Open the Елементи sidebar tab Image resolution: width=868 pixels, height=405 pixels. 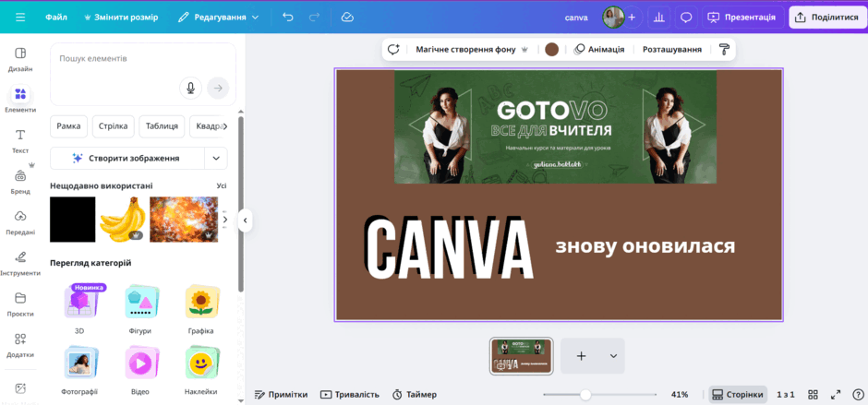(20, 101)
